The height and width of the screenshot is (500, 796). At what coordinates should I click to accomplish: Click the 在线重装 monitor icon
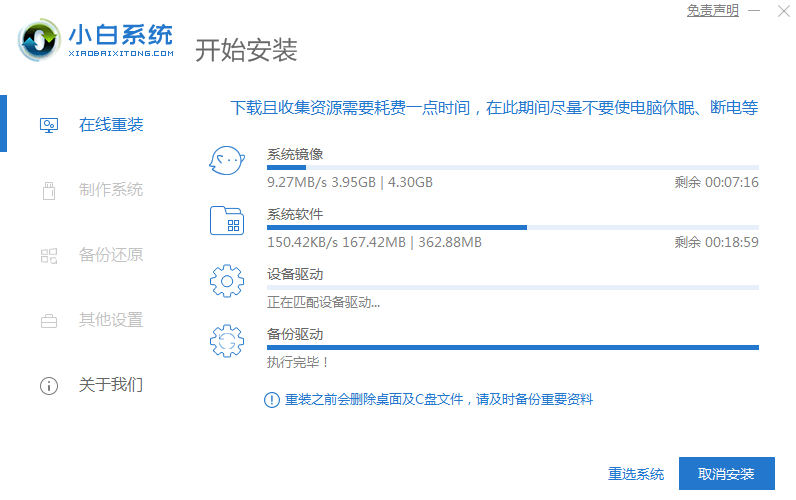point(48,125)
